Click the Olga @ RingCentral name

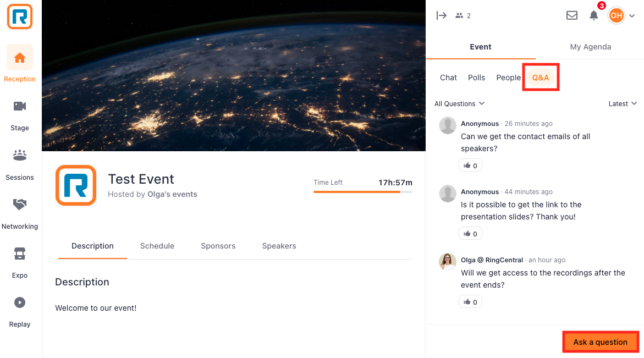point(492,260)
